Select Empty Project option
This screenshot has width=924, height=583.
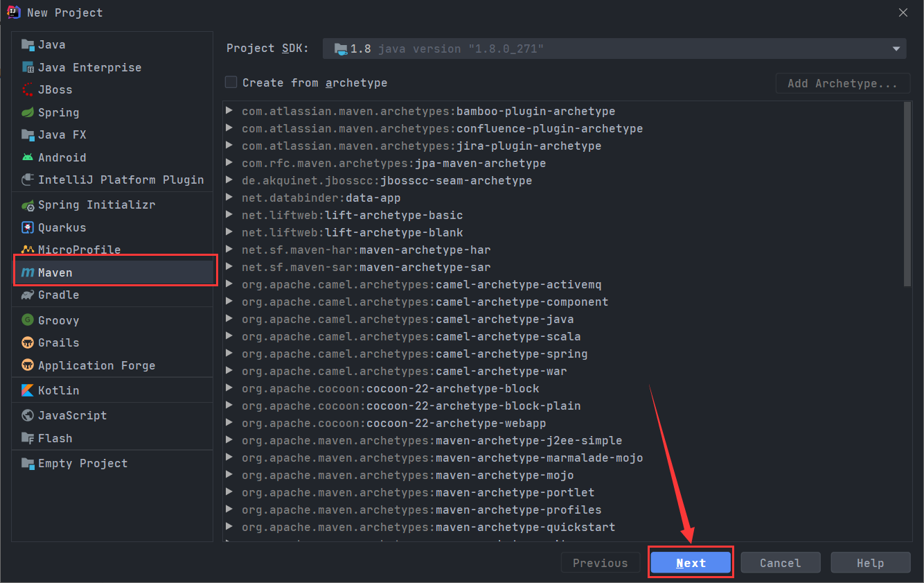pyautogui.click(x=113, y=463)
